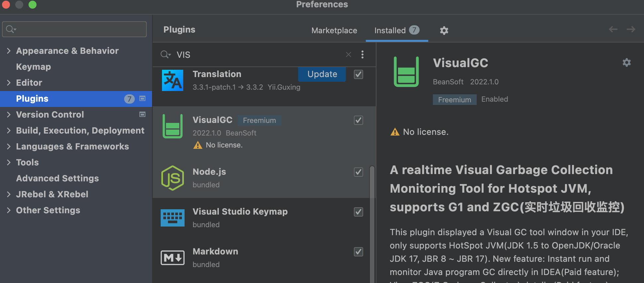This screenshot has width=644, height=283.
Task: Click the Plugins heading above the list
Action: (x=179, y=30)
